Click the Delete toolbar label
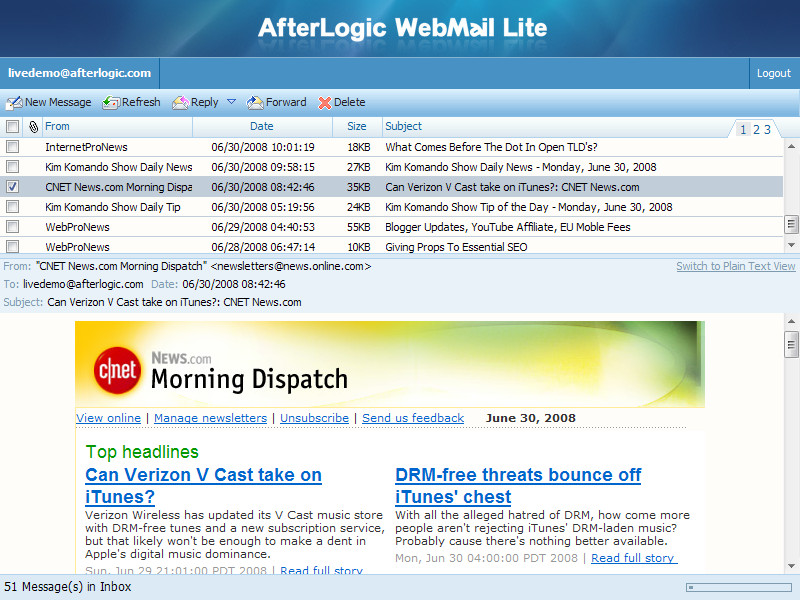The height and width of the screenshot is (600, 800). click(349, 102)
